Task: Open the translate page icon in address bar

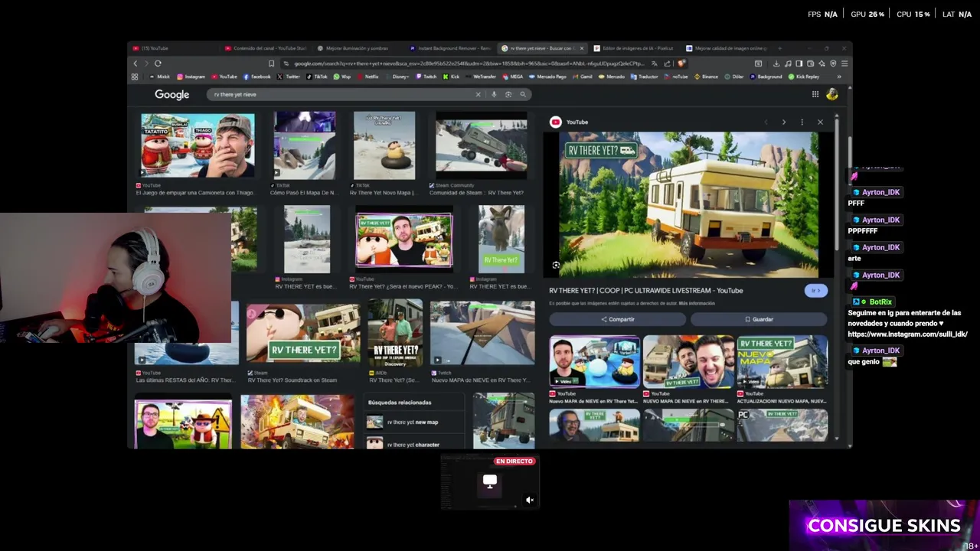Action: coord(654,64)
